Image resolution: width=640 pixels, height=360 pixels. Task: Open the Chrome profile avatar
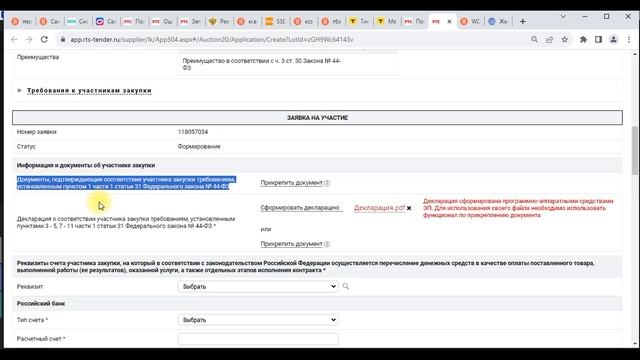(613, 40)
